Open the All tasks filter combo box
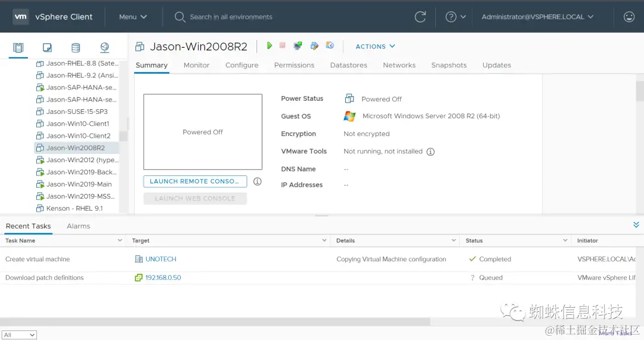The width and height of the screenshot is (644, 340). tap(19, 335)
